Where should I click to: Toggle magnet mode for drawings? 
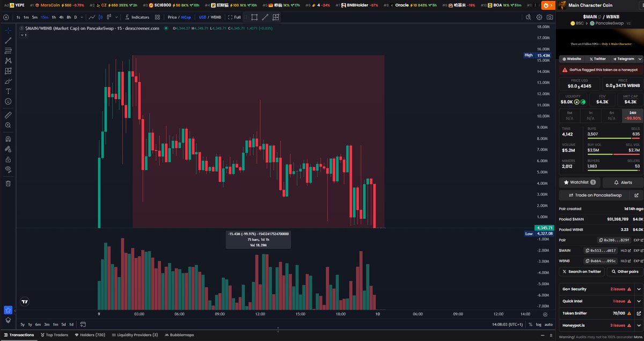[x=8, y=139]
